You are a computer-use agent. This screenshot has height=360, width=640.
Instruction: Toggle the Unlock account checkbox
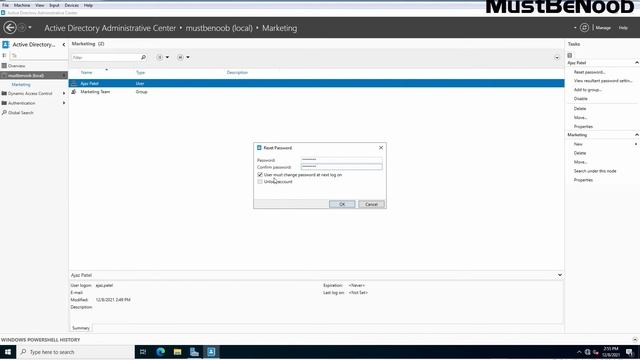(x=260, y=182)
